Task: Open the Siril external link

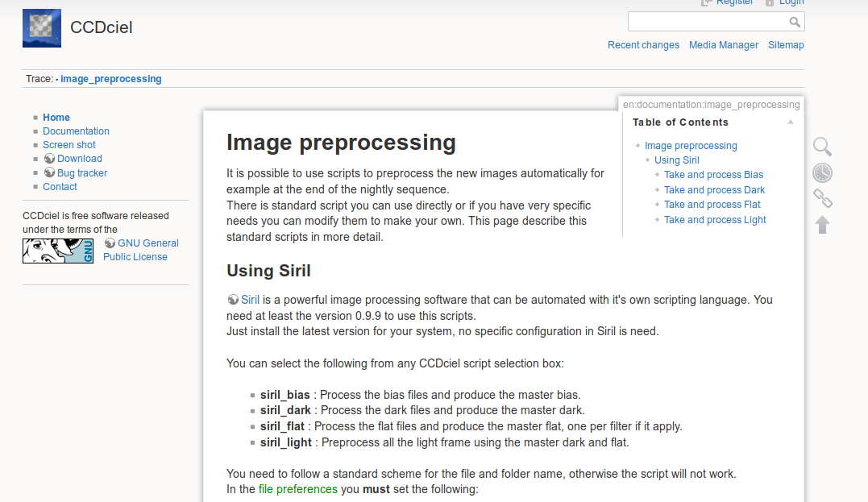Action: (250, 300)
